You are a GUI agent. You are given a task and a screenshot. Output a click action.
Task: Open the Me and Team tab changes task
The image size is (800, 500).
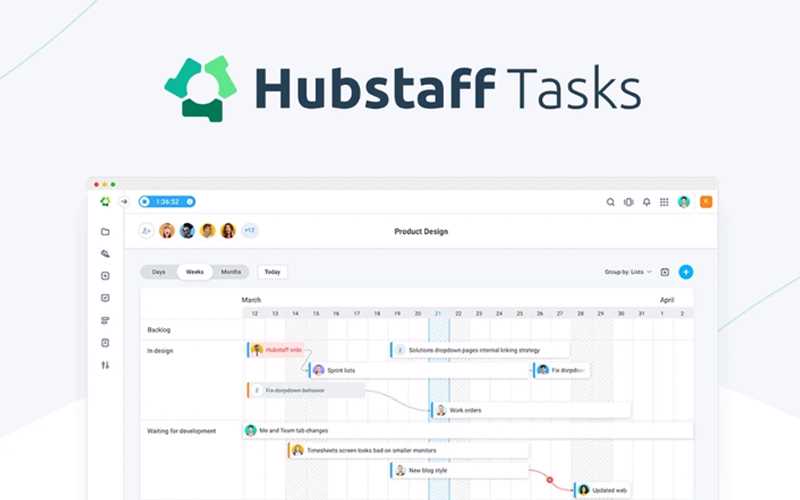pos(468,431)
